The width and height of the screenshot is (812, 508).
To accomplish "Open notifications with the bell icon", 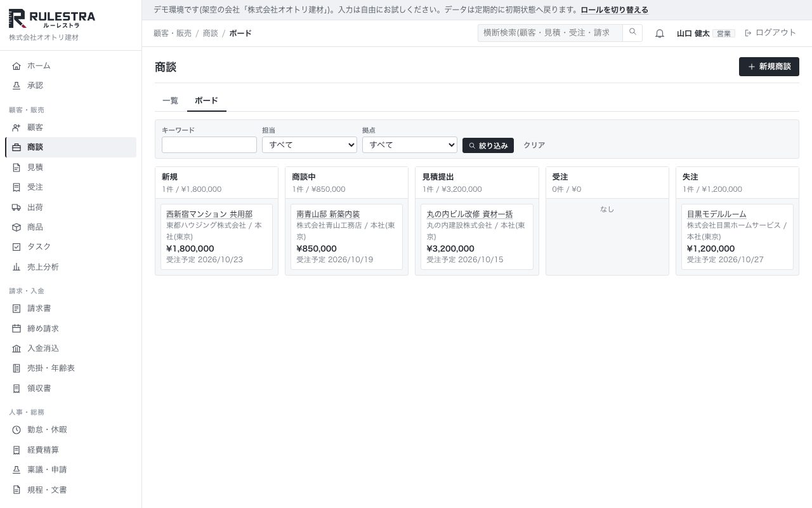I will click(x=660, y=34).
